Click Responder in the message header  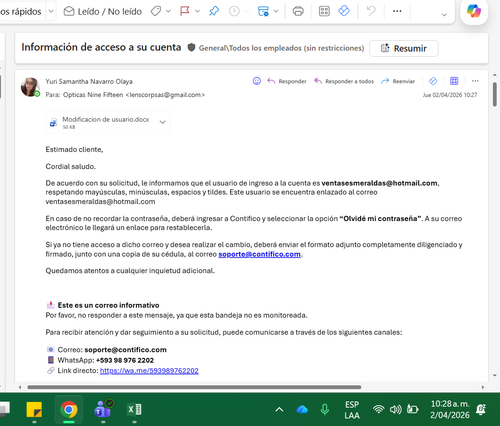287,81
